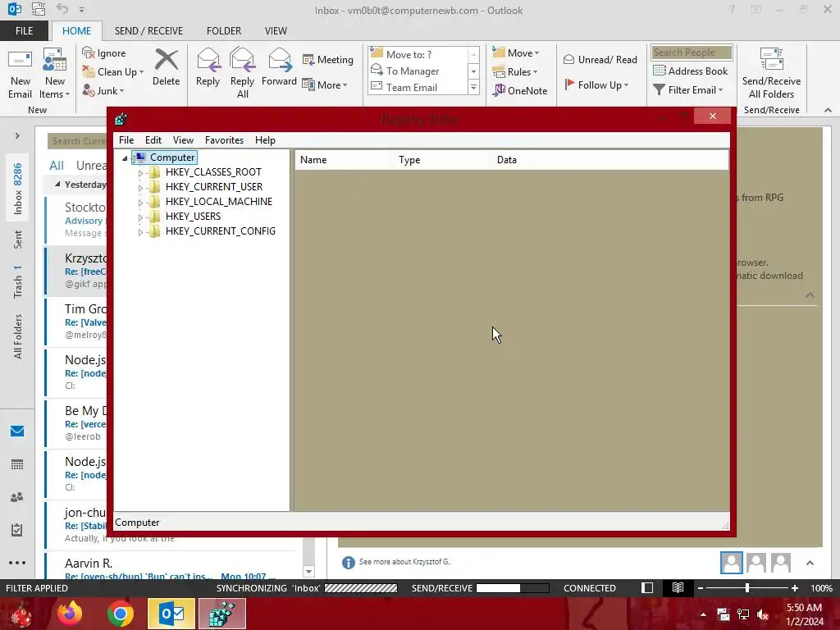The width and height of the screenshot is (840, 630).
Task: Click the Data column header
Action: (609, 160)
